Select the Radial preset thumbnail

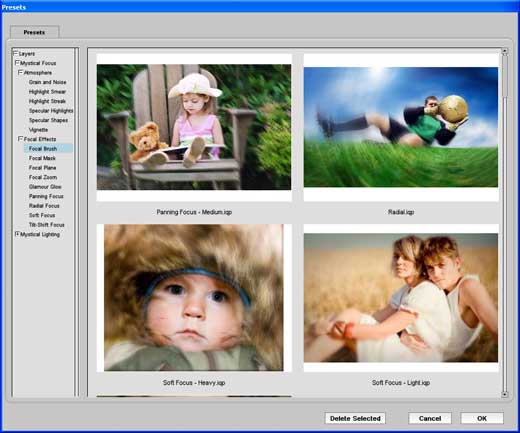(x=401, y=127)
